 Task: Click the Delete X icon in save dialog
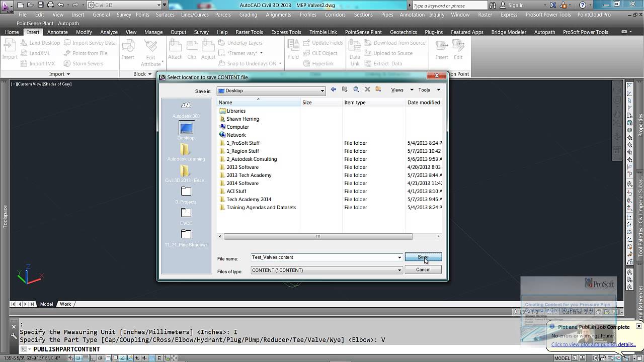[367, 89]
